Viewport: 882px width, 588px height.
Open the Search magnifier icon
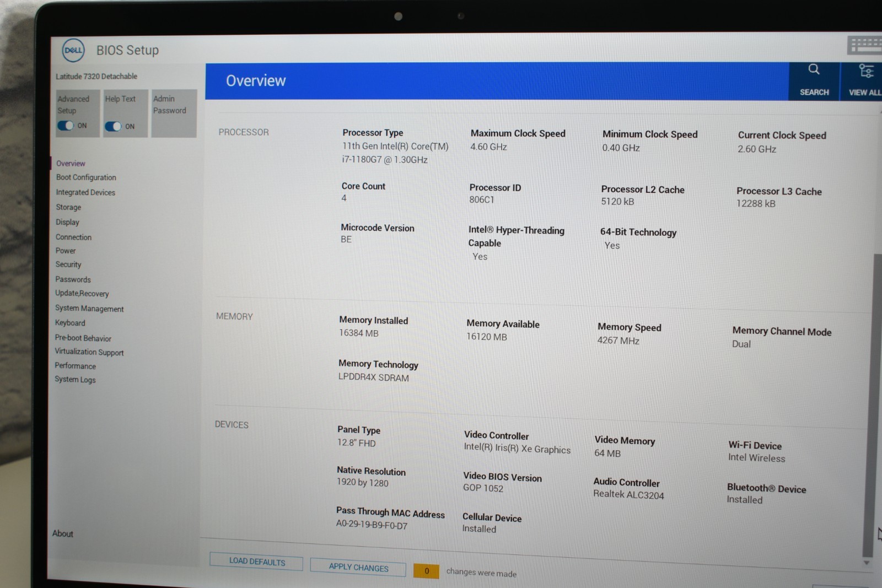(814, 69)
